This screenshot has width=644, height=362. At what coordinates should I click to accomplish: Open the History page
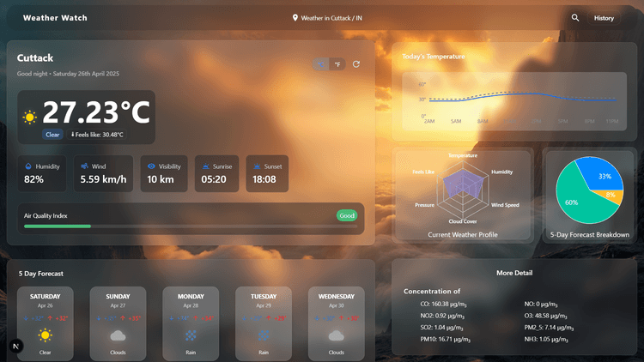click(x=604, y=18)
